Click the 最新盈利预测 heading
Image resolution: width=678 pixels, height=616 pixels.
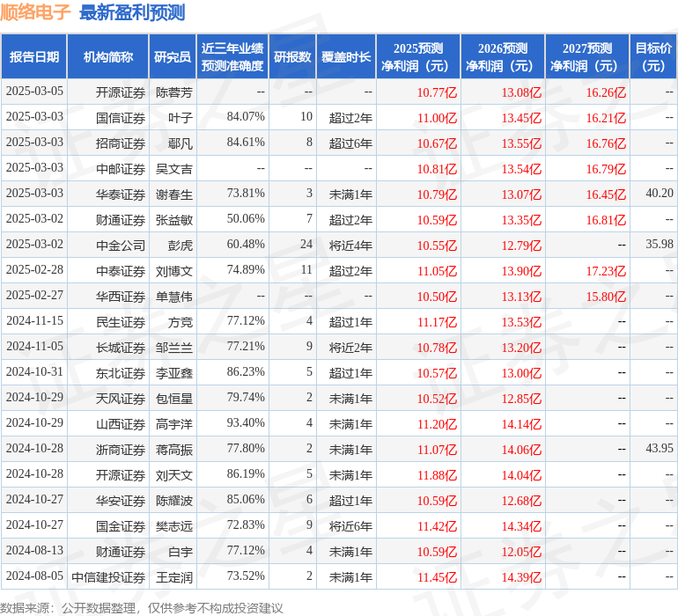[132, 12]
